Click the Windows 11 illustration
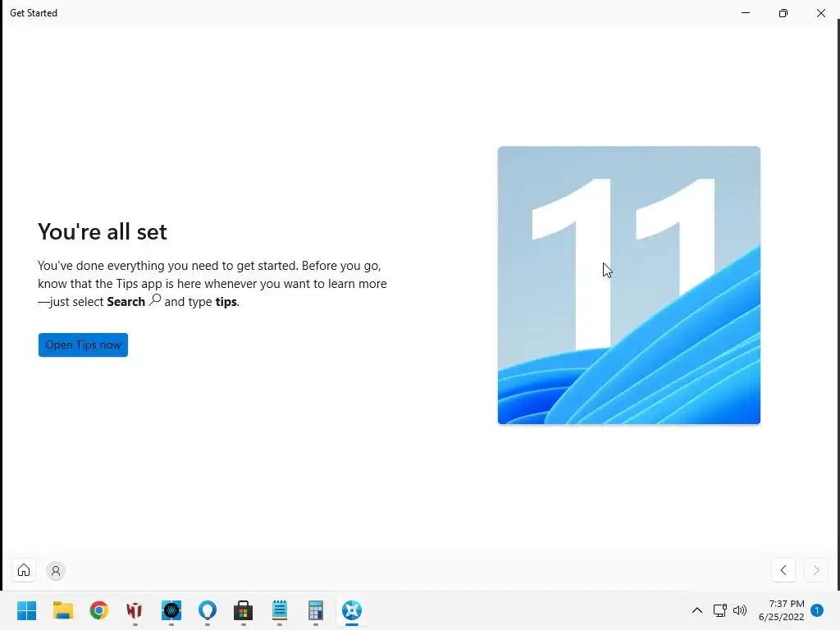 click(629, 285)
